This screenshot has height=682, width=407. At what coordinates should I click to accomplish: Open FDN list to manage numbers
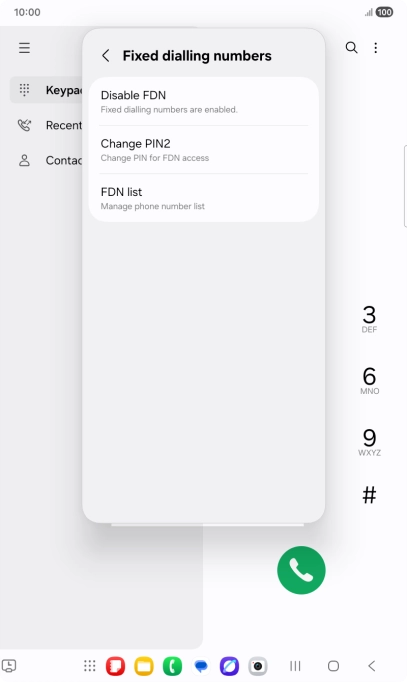204,198
